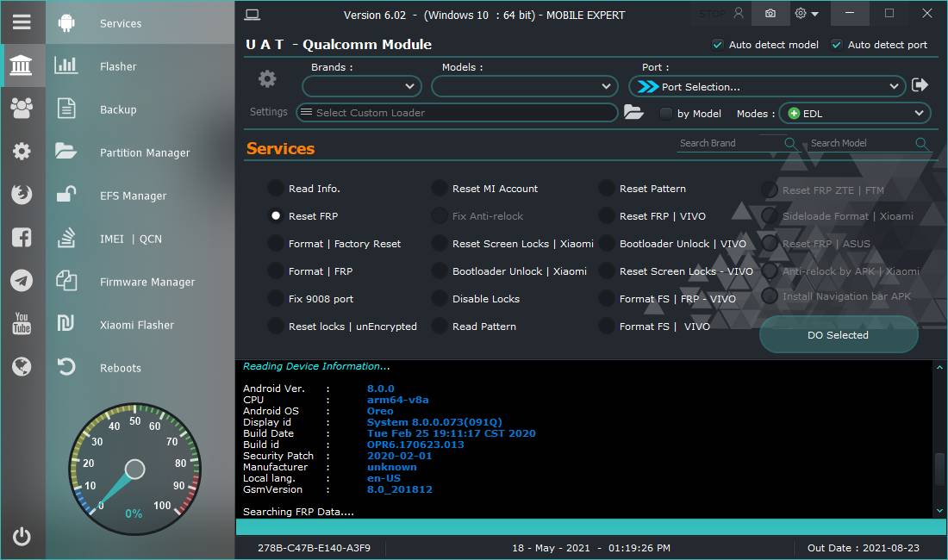Open the title bar settings gear dropdown
The height and width of the screenshot is (560, 948).
807,13
